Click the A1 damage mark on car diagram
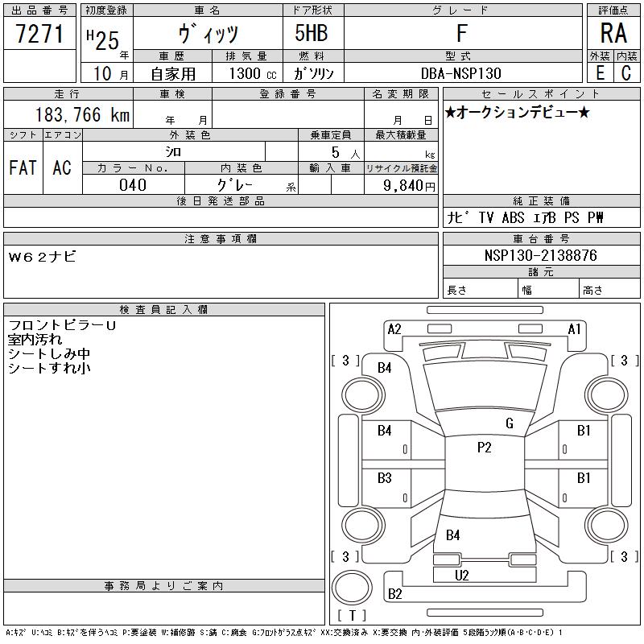 [x=575, y=328]
